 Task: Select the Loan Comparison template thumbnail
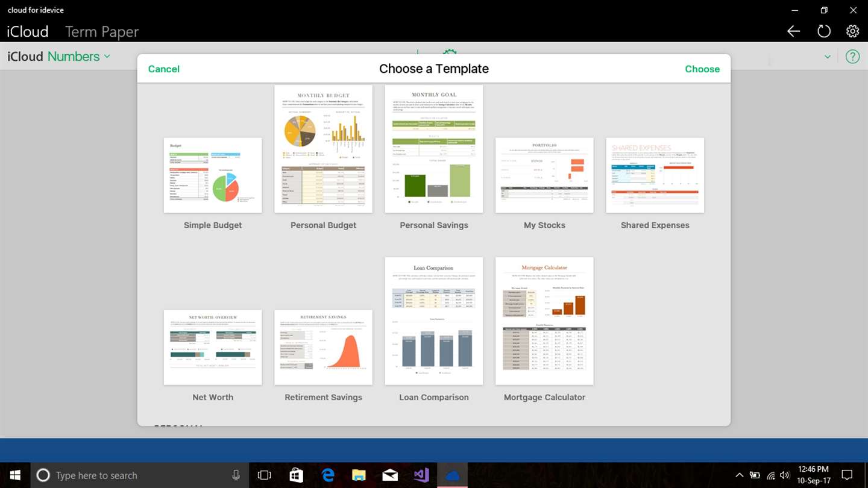pyautogui.click(x=434, y=321)
